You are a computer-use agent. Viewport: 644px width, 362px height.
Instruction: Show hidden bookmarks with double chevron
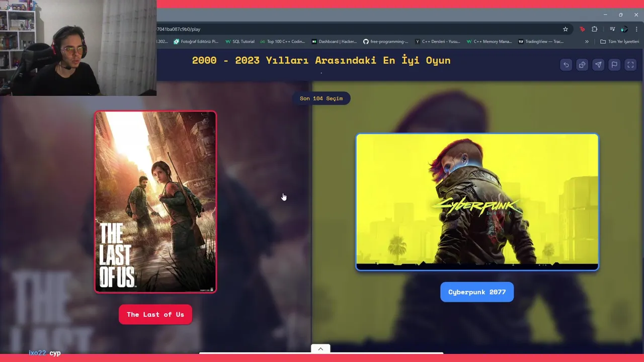pos(587,42)
